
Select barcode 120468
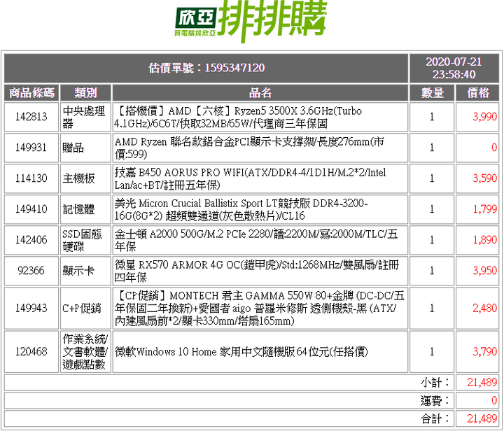click(x=31, y=352)
